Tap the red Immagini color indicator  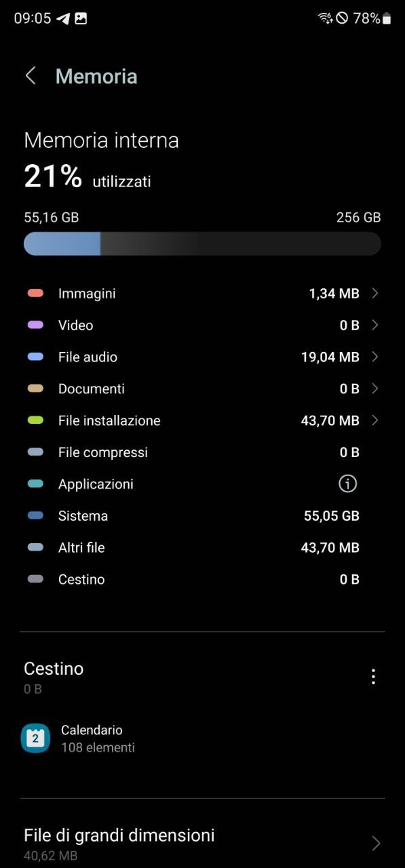coord(35,294)
